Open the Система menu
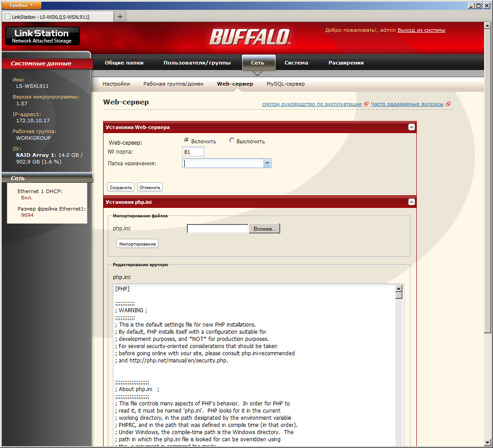This screenshot has width=493, height=448. click(x=296, y=63)
